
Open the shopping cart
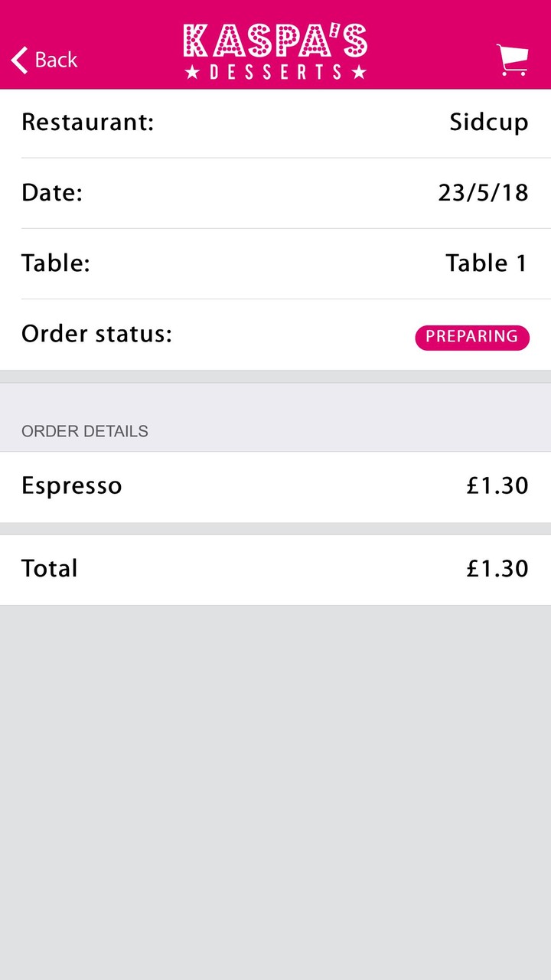click(512, 60)
